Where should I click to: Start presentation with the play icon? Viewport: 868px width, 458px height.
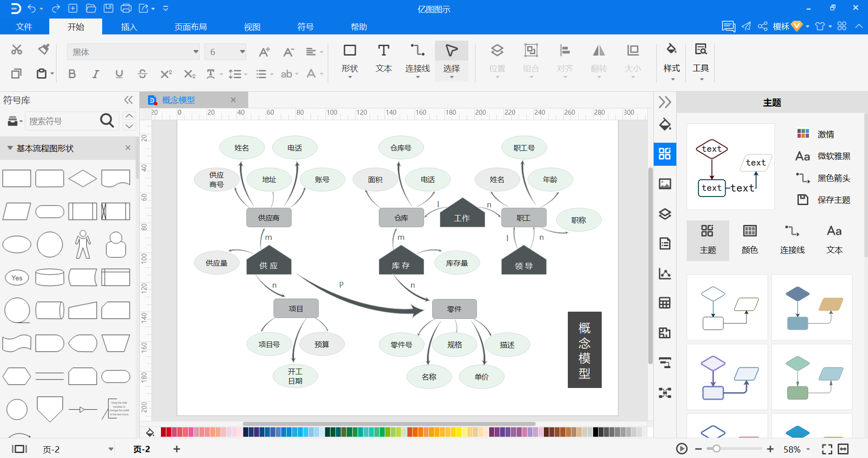(682, 449)
